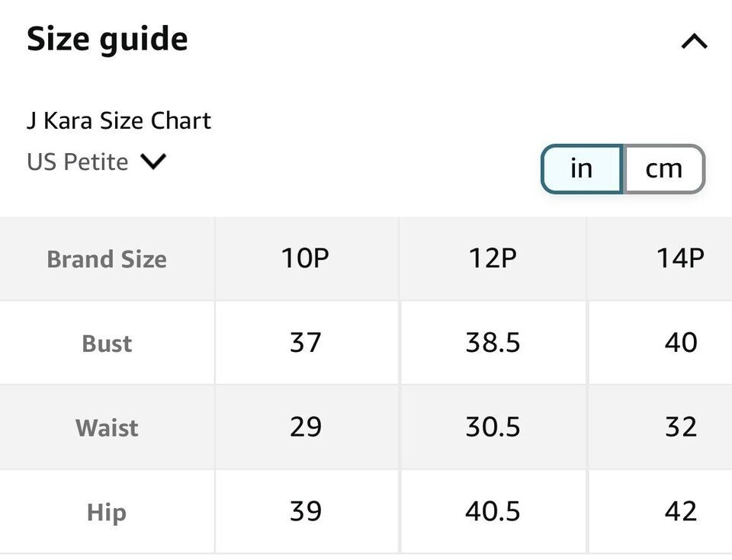Click the 12P bust value 38.5
The height and width of the screenshot is (560, 732).
tap(493, 343)
